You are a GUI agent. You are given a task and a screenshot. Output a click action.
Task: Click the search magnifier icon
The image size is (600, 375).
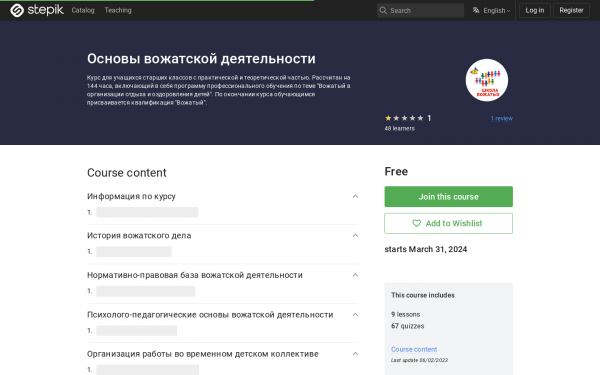[383, 10]
